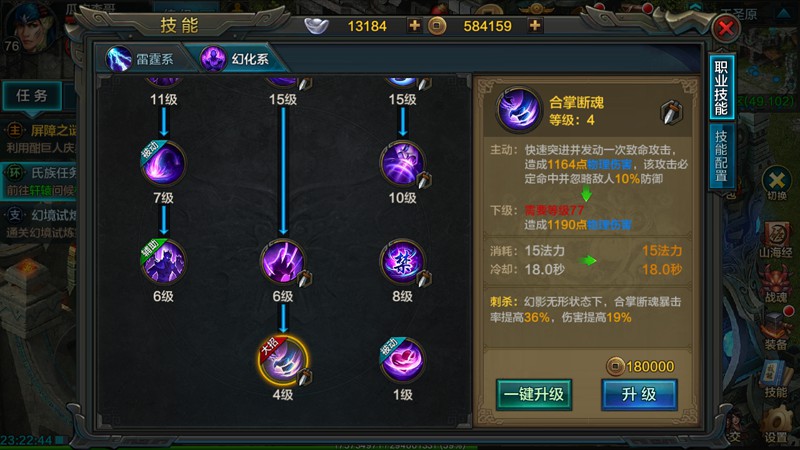The width and height of the screenshot is (800, 450).
Task: Open the 山海经 sidebar icon
Action: 776,240
